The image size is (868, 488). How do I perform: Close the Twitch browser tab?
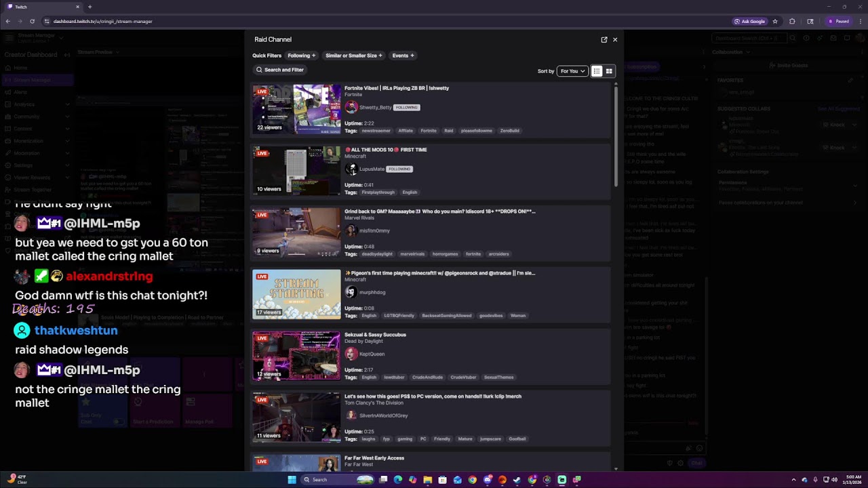point(77,7)
